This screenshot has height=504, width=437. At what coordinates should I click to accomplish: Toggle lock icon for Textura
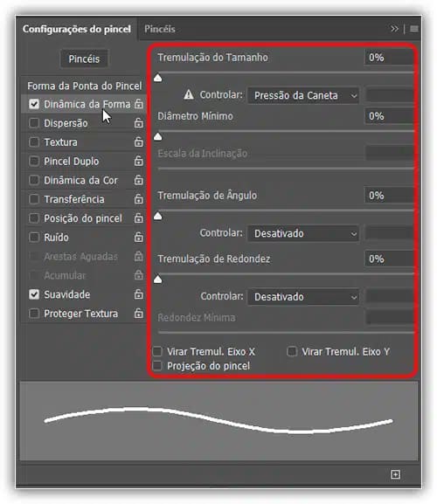[139, 142]
